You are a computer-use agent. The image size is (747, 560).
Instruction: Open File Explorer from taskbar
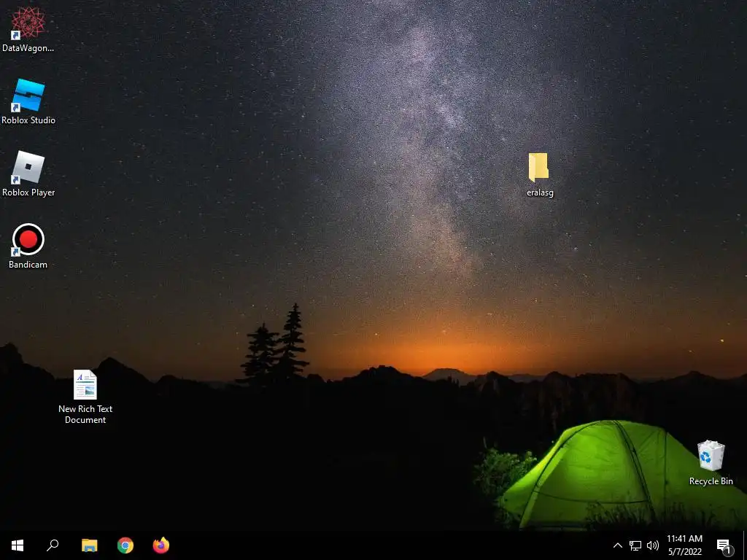(x=89, y=545)
